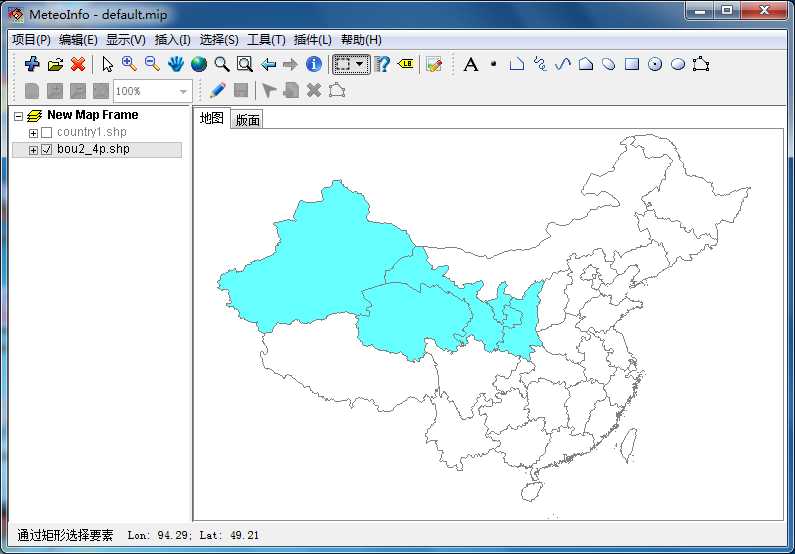The image size is (795, 554).
Task: Select the polyline drawing tool
Action: click(517, 64)
